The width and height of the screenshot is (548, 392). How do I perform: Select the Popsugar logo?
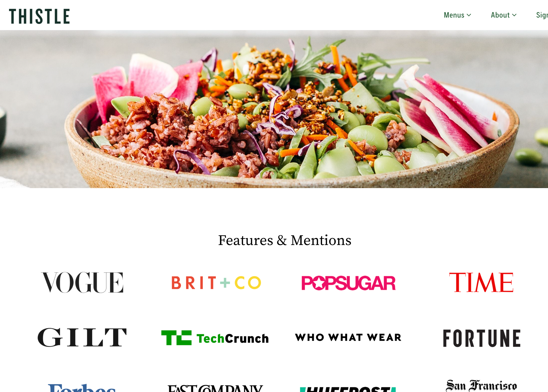[349, 283]
